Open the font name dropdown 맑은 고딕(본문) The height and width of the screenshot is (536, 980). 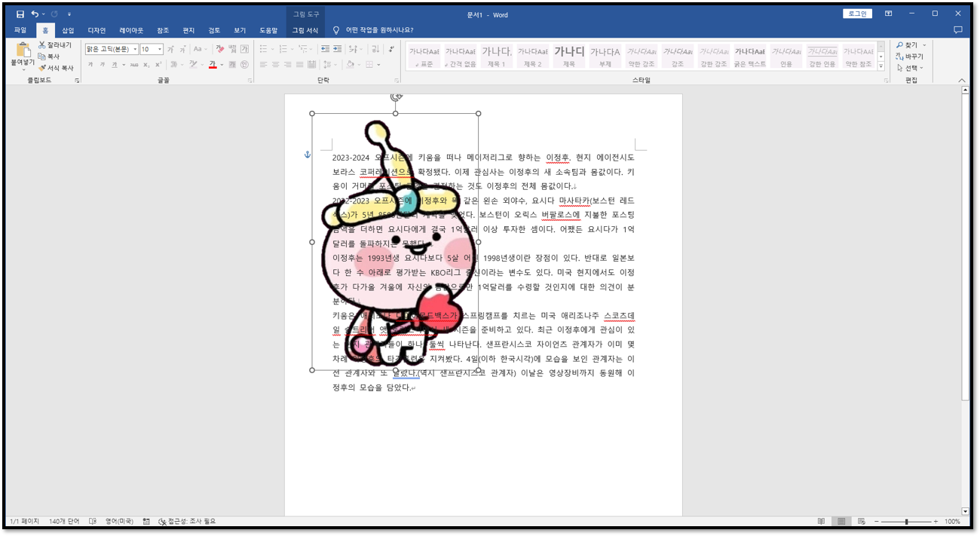(136, 49)
